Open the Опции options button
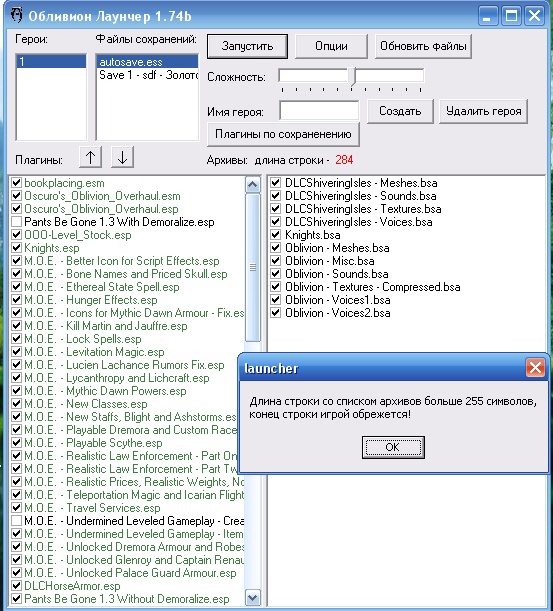Screen dimensions: 553x611 click(331, 46)
